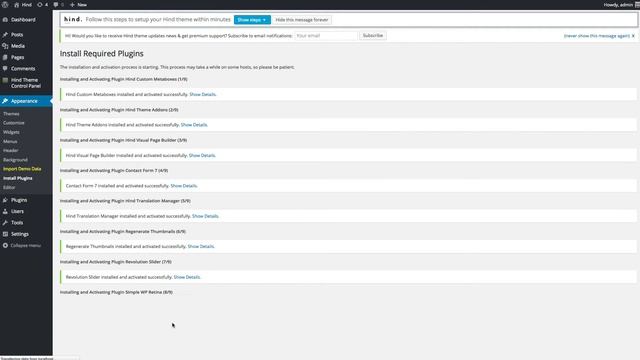Image resolution: width=640 pixels, height=360 pixels.
Task: Open the comments bubble in admin bar
Action: click(x=58, y=4)
